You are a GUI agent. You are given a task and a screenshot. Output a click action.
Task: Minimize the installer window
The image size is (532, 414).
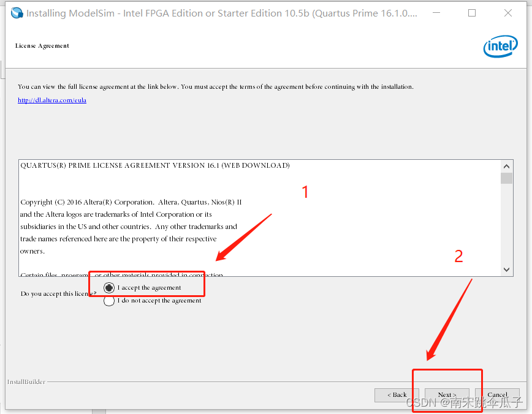coord(436,13)
